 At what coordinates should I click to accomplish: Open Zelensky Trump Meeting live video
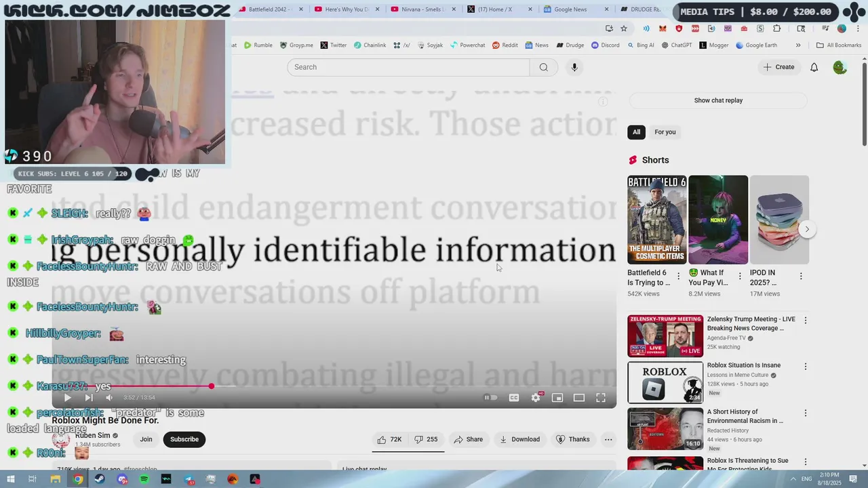pyautogui.click(x=665, y=335)
